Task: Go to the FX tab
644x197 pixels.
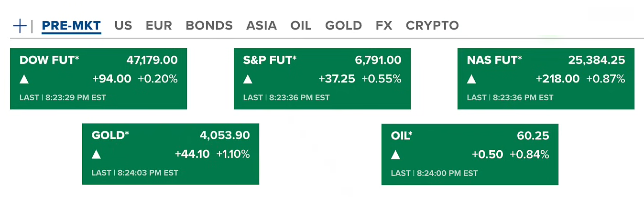Action: click(x=384, y=25)
